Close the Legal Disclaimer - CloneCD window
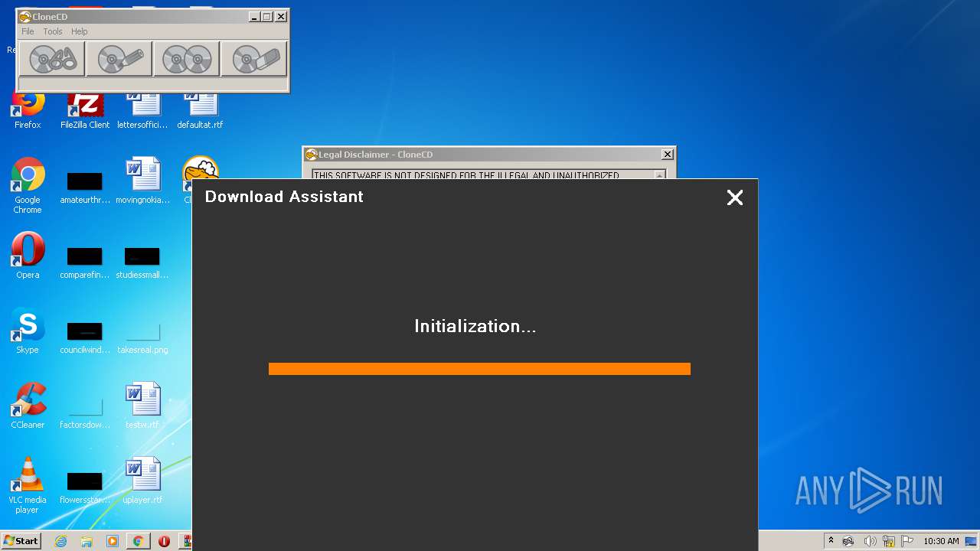980x551 pixels. coord(667,155)
